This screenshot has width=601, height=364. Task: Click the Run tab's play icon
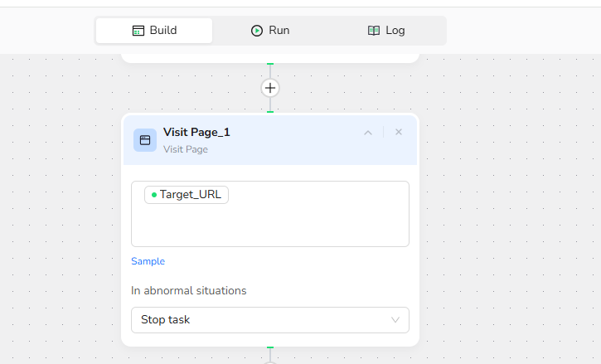(x=257, y=31)
